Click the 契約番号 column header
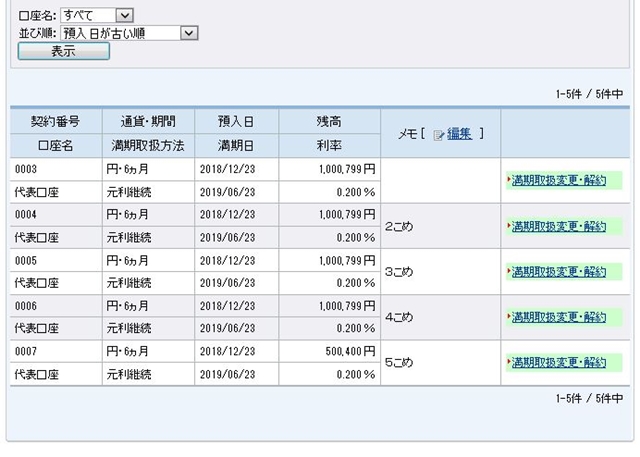Screen dimensions: 640x457 point(56,122)
